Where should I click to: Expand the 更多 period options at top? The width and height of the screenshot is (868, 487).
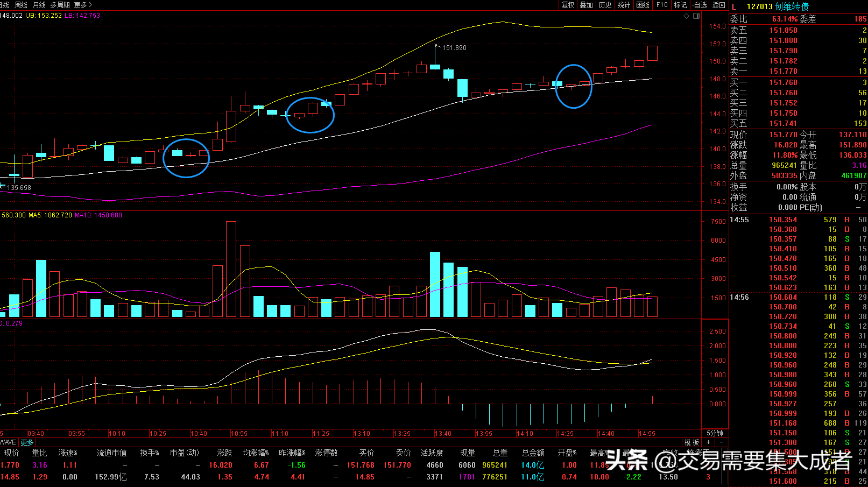[83, 5]
